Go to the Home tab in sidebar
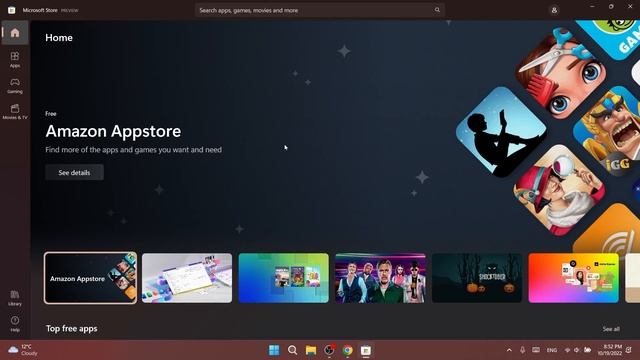Viewport: 640px width, 360px height. pos(15,33)
